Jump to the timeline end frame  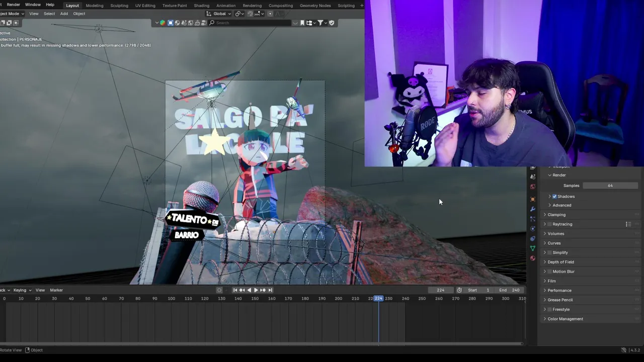pyautogui.click(x=270, y=290)
